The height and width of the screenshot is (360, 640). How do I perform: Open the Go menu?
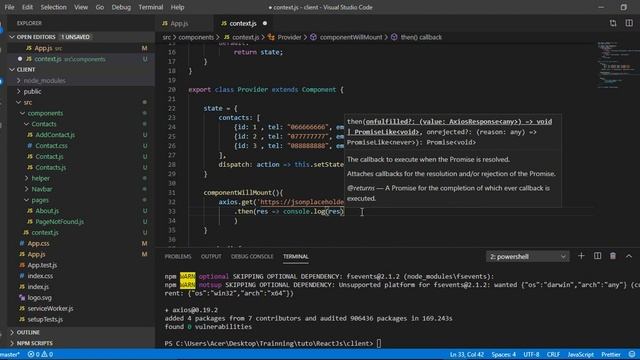point(100,7)
